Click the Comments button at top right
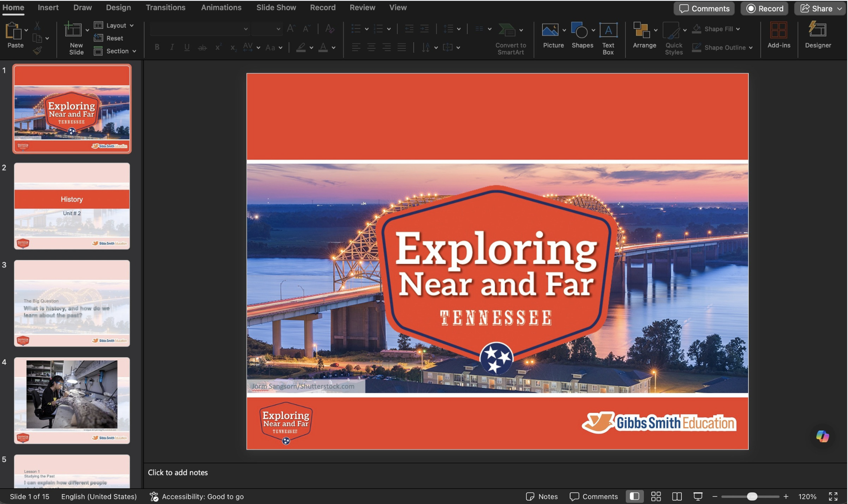 (704, 8)
